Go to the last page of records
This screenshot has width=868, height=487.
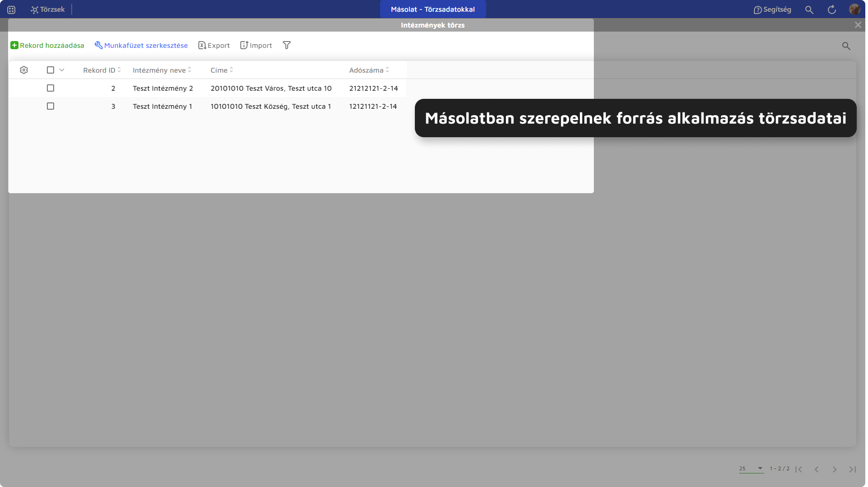(852, 469)
